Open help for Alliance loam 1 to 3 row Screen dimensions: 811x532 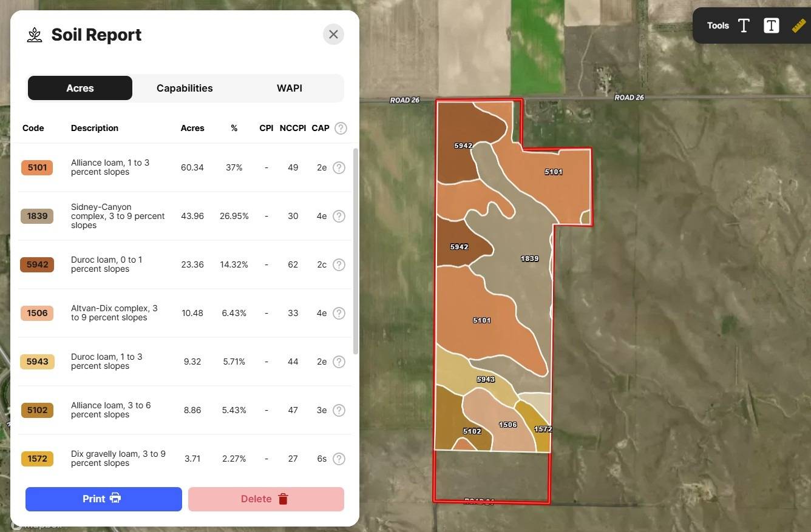[339, 167]
